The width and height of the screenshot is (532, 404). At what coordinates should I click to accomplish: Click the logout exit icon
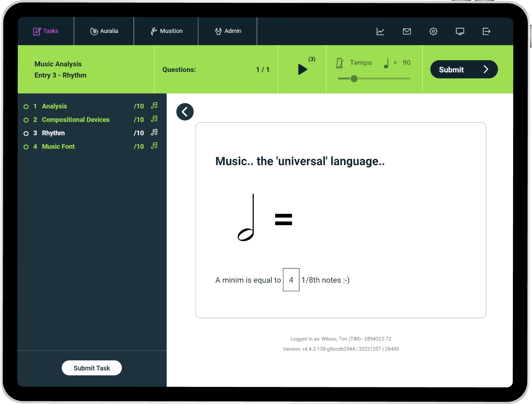pos(486,31)
